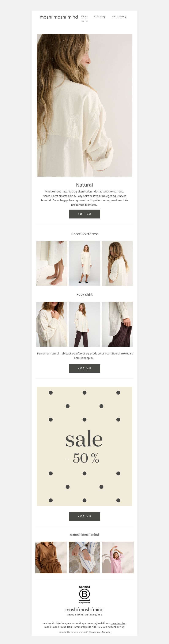Open View in Your Browser link

99,632
